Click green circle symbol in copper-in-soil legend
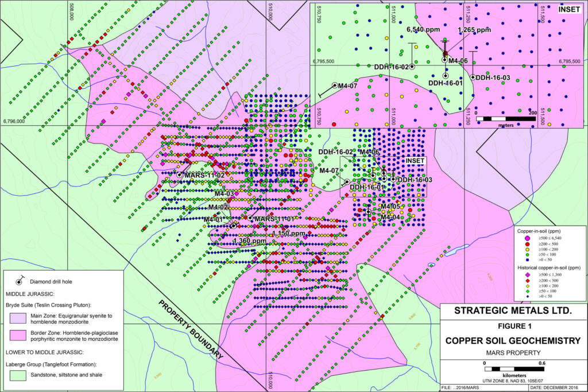This screenshot has height=392, width=588. pos(528,254)
